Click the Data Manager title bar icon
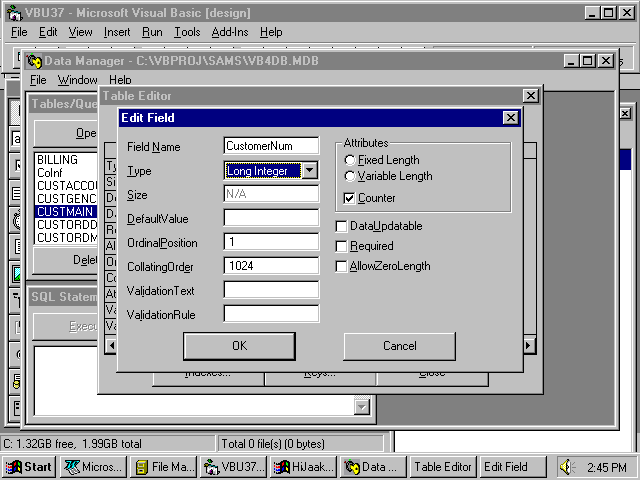 pyautogui.click(x=35, y=61)
